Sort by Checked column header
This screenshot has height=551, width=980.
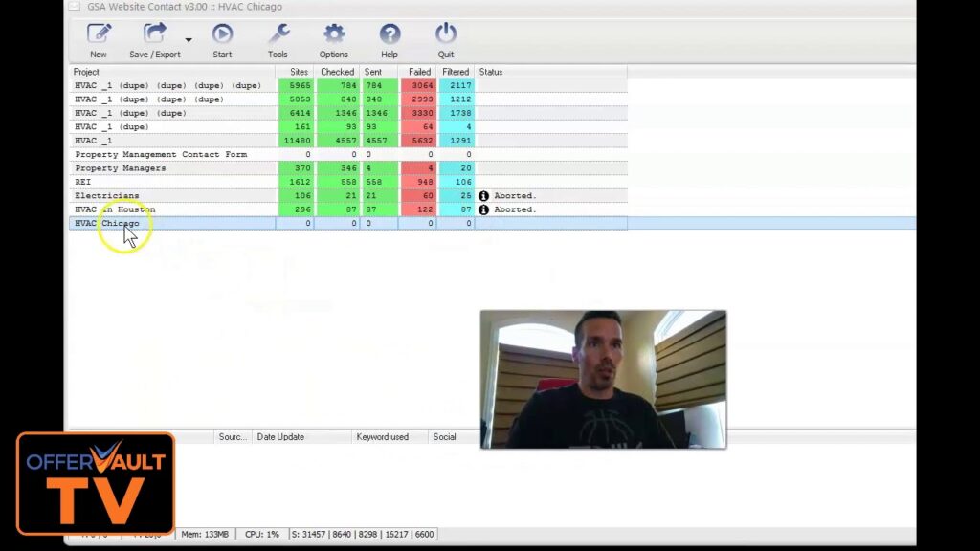click(338, 72)
